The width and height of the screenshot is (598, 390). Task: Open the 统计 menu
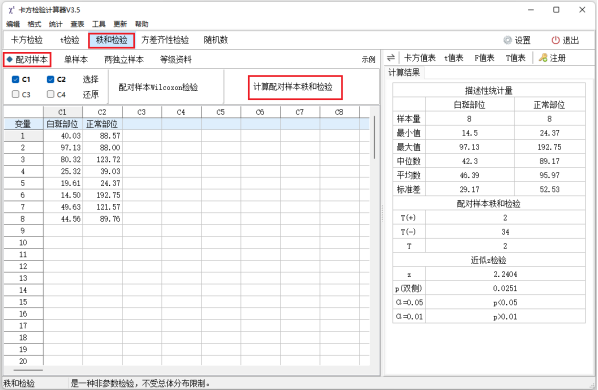(56, 24)
